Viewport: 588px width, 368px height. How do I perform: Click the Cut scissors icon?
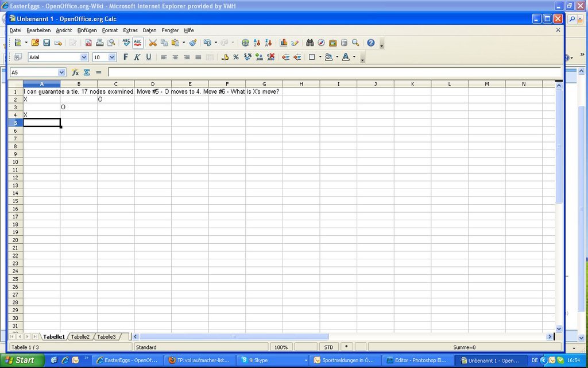(153, 43)
